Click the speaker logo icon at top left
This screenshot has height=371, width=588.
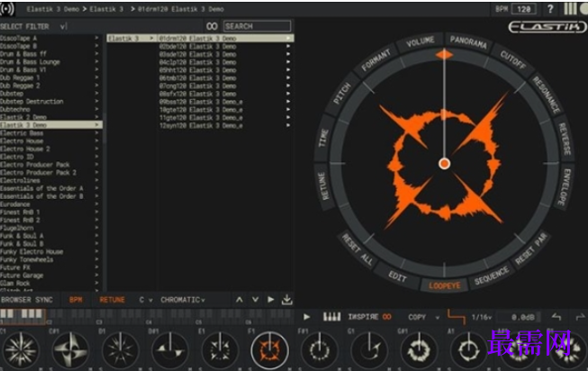click(x=6, y=9)
